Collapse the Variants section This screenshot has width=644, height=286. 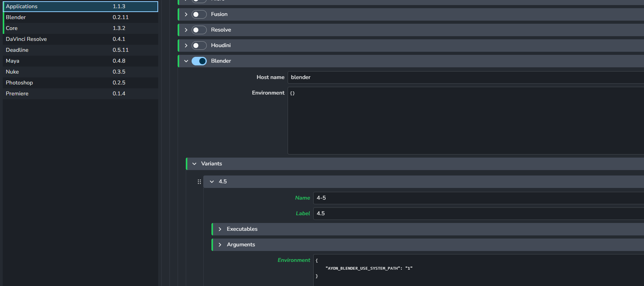[x=194, y=164]
